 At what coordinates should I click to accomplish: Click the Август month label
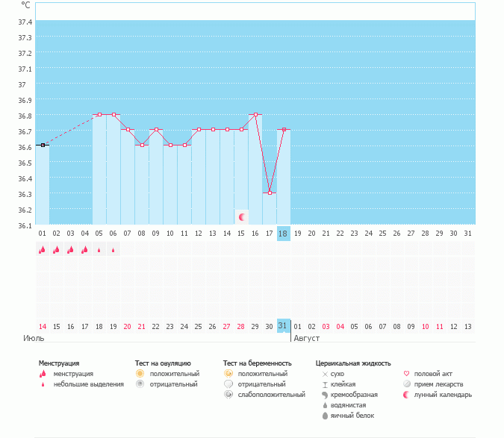[x=306, y=338]
